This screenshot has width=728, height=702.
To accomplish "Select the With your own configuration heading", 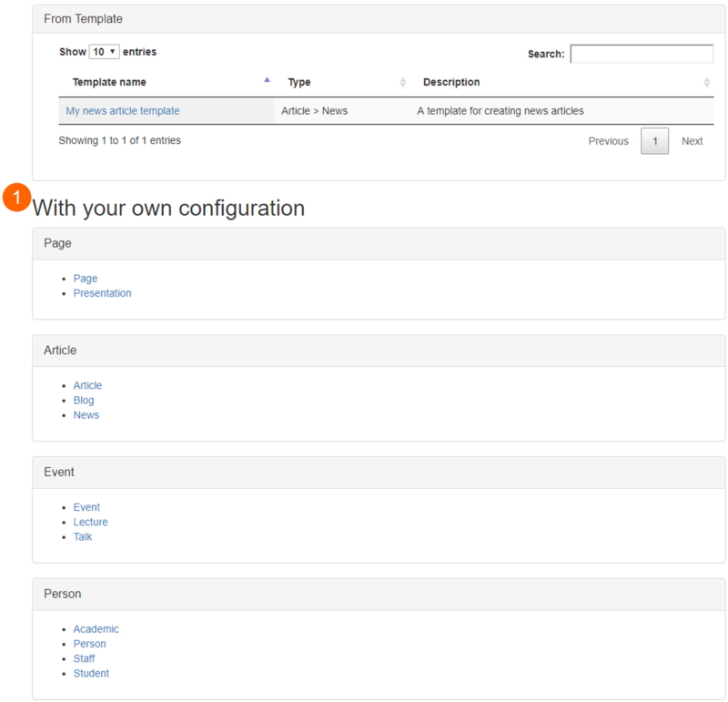I will 168,209.
